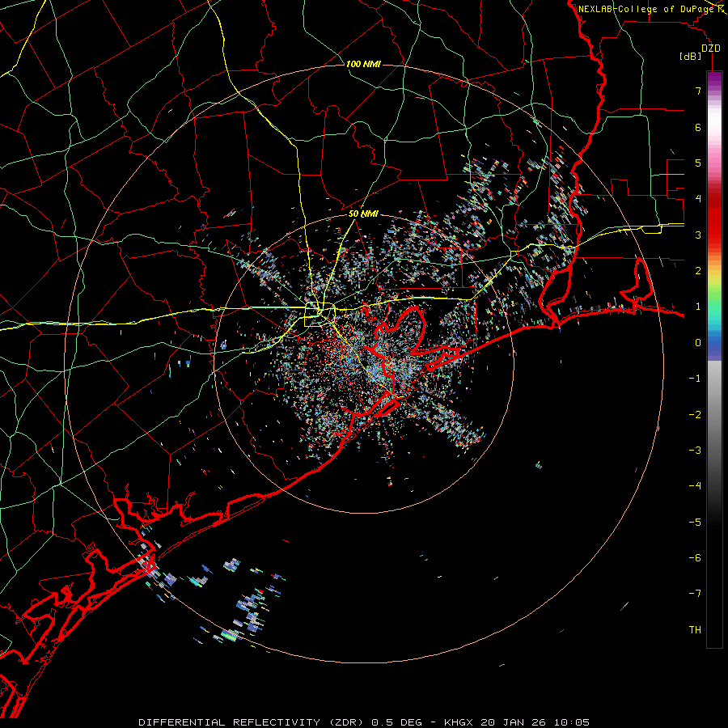
Task: Click the TH threshold label on scale
Action: [695, 630]
